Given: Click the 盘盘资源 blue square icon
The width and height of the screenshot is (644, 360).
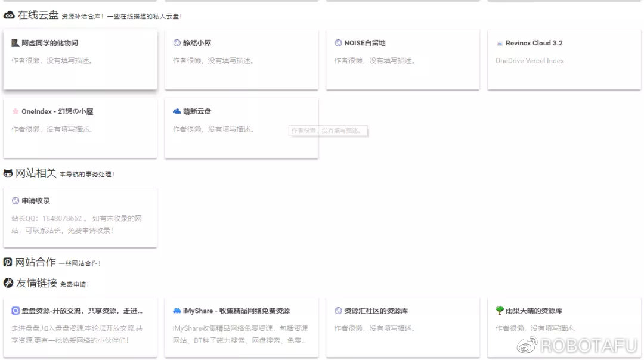Looking at the screenshot, I should 15,311.
